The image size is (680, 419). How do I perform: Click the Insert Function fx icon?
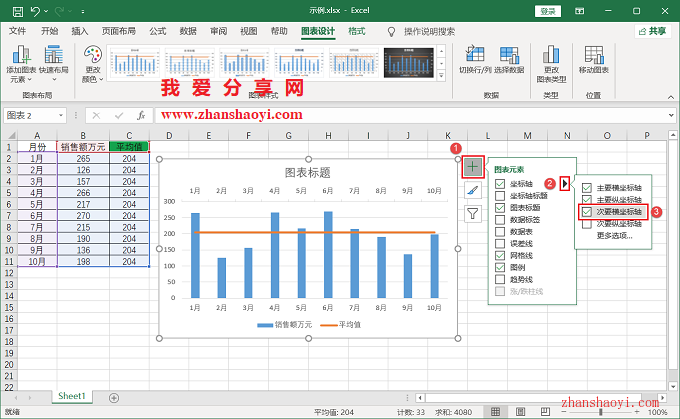pyautogui.click(x=141, y=115)
